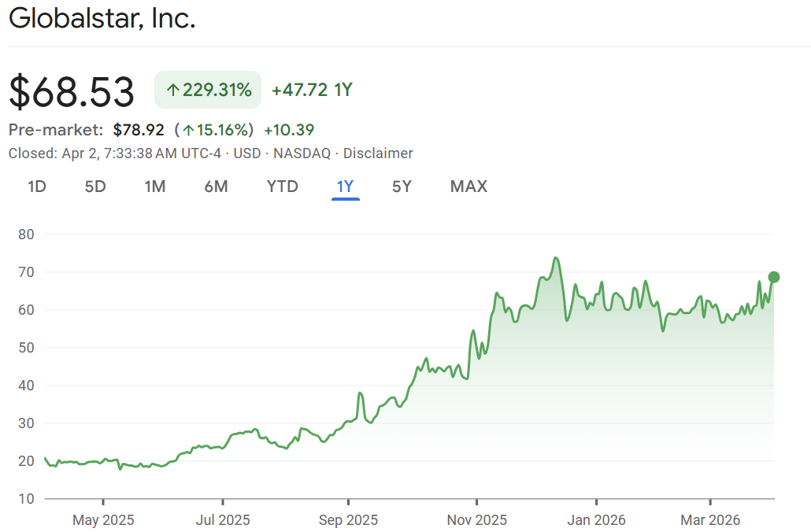
Task: Click the green current-price dot on chart
Action: (x=774, y=277)
